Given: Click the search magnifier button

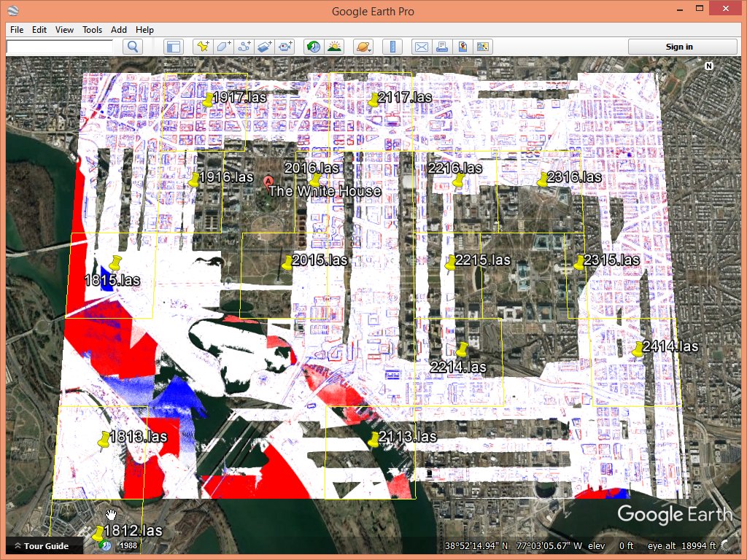Looking at the screenshot, I should pyautogui.click(x=133, y=47).
